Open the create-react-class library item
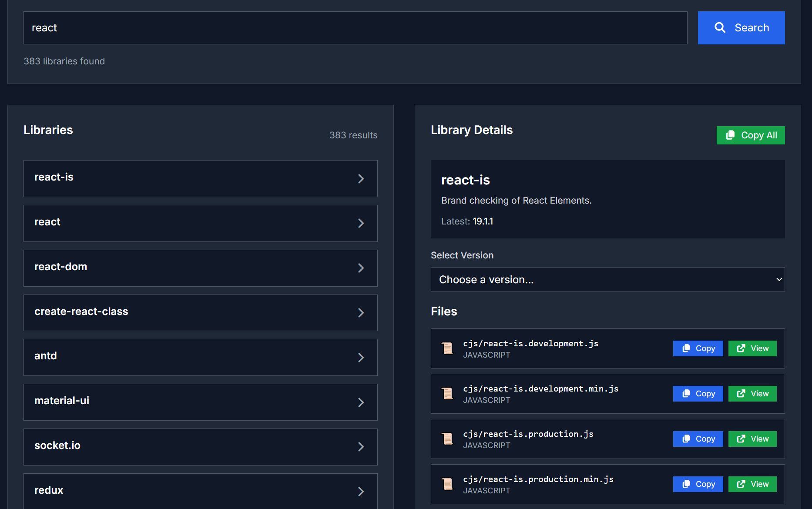 tap(200, 312)
